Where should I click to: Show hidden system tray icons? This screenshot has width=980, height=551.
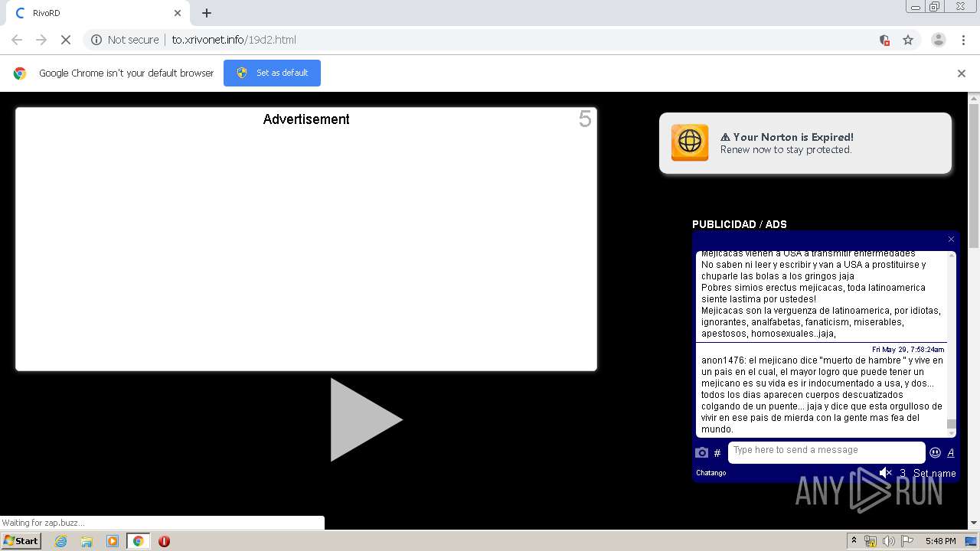coord(854,541)
